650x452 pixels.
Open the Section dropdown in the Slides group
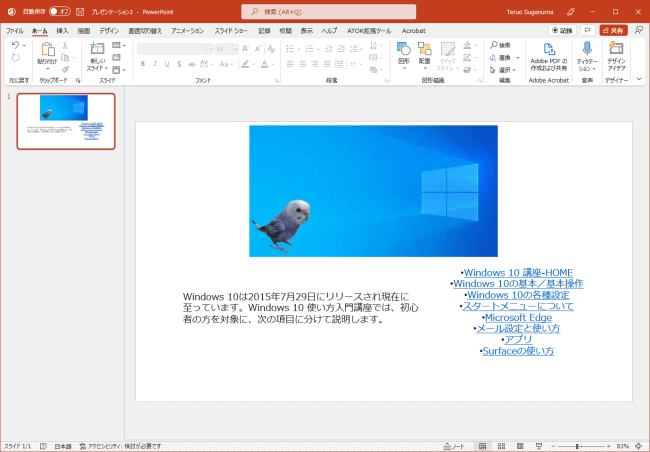coord(119,70)
